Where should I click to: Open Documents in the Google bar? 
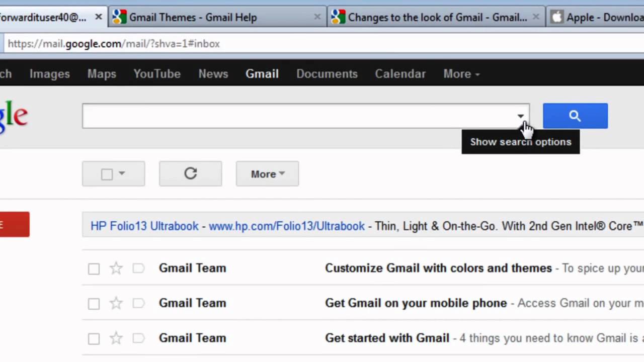[x=327, y=73]
